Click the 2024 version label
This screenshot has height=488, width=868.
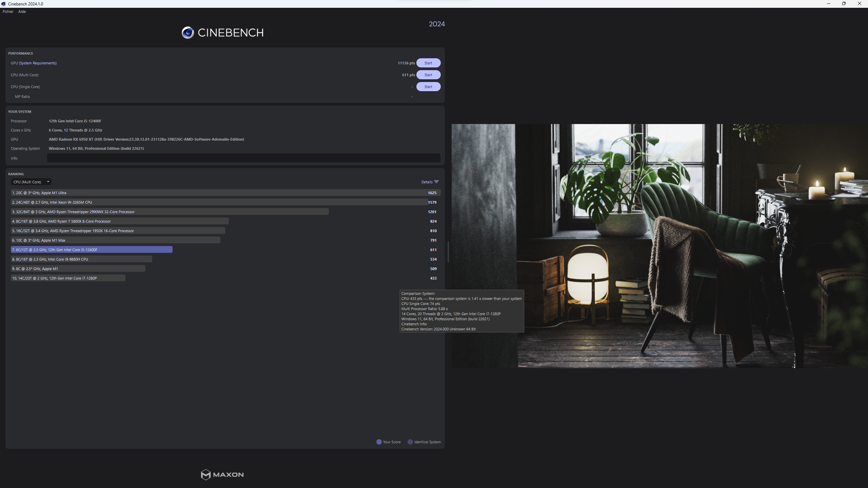point(437,24)
